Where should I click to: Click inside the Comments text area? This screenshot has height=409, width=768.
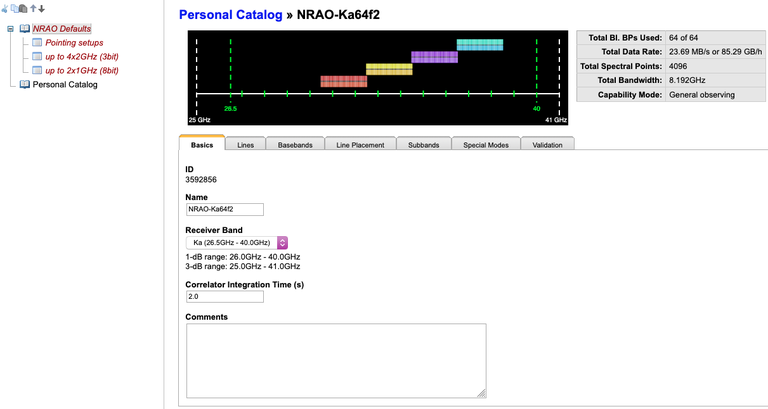click(x=335, y=359)
